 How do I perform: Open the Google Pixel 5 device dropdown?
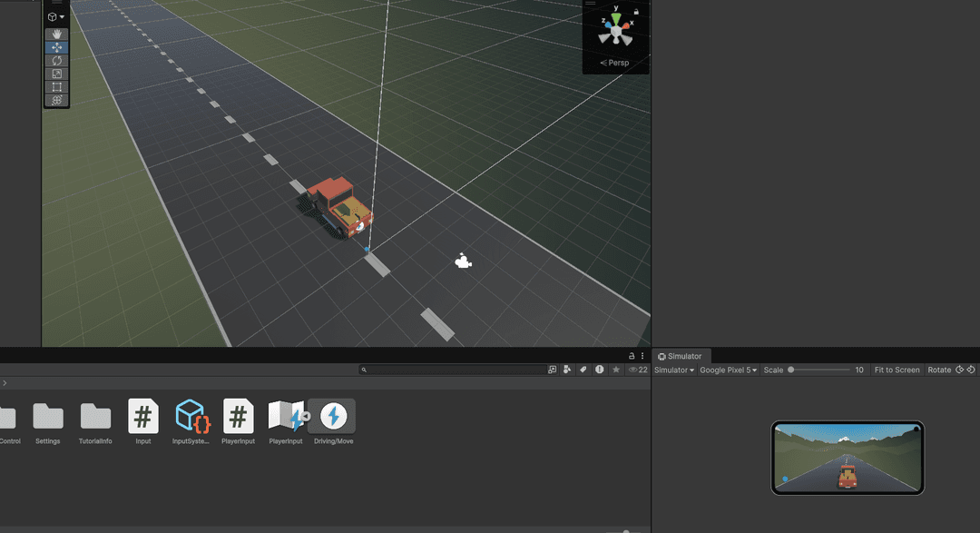[728, 370]
